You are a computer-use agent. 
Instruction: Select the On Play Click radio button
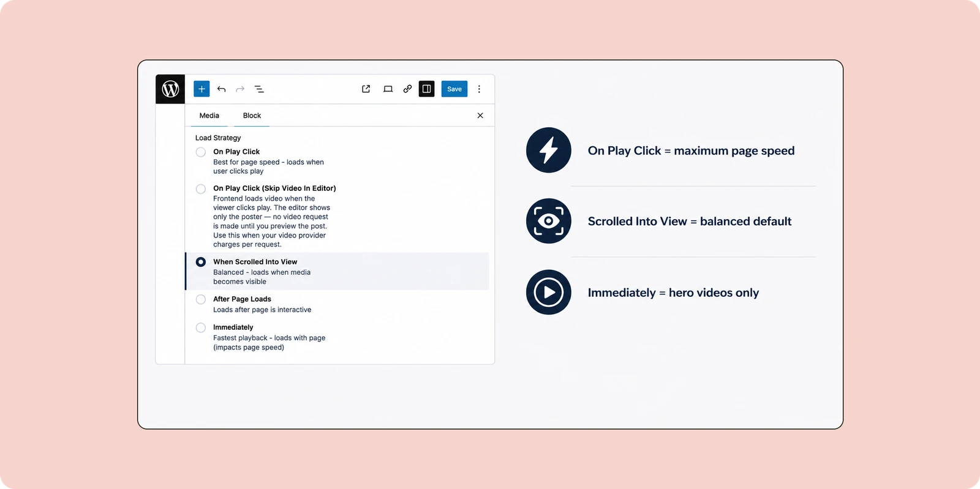pos(201,152)
